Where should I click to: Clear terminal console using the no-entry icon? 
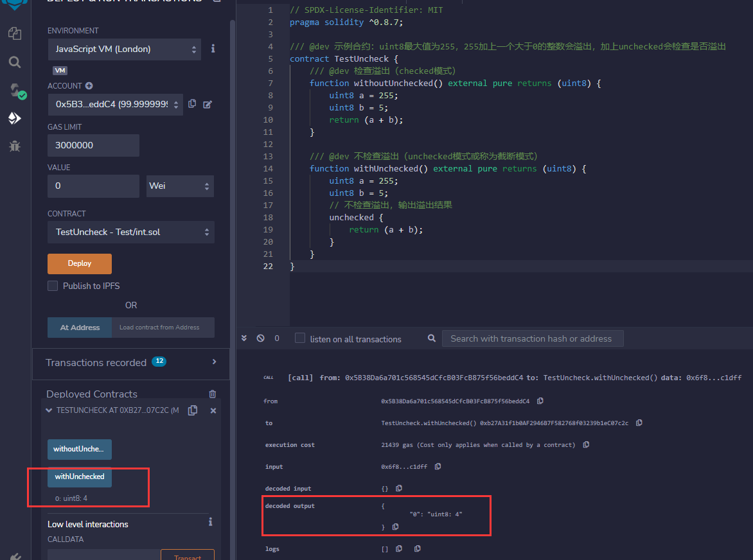(260, 338)
